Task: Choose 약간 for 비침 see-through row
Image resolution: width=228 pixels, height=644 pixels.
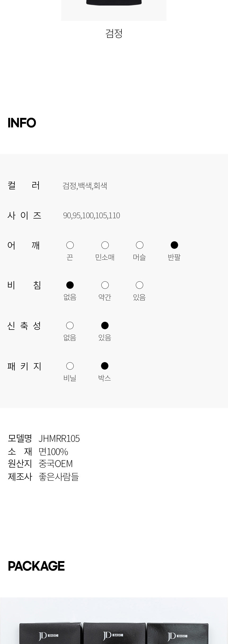Action: point(105,285)
